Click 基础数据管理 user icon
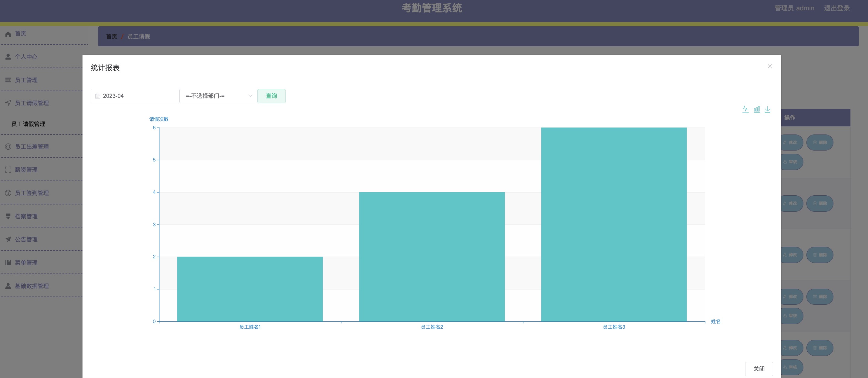Viewport: 868px width, 378px height. point(8,286)
